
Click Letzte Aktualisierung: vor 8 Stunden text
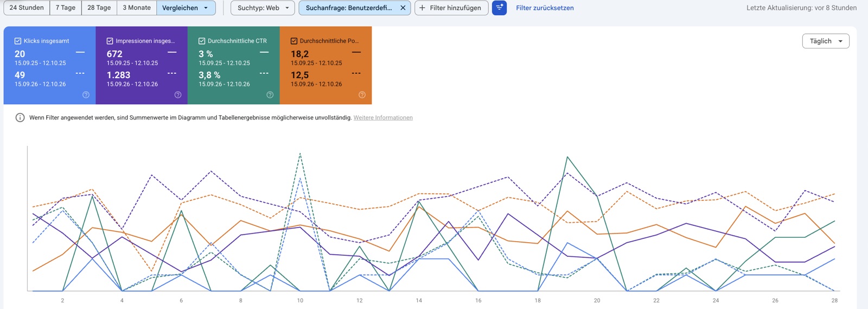point(802,8)
